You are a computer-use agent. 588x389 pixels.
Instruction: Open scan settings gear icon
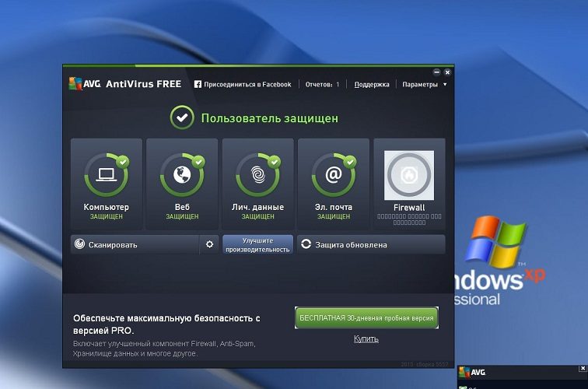click(x=210, y=244)
